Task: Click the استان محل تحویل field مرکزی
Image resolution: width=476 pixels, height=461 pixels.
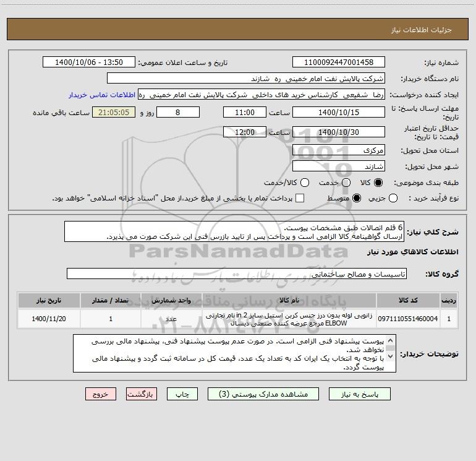Action: [x=339, y=150]
